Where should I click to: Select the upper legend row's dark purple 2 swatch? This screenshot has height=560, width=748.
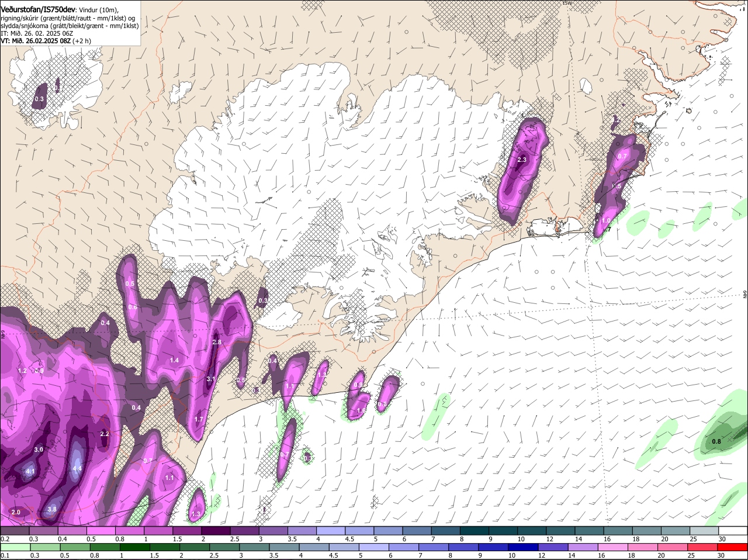[216, 531]
